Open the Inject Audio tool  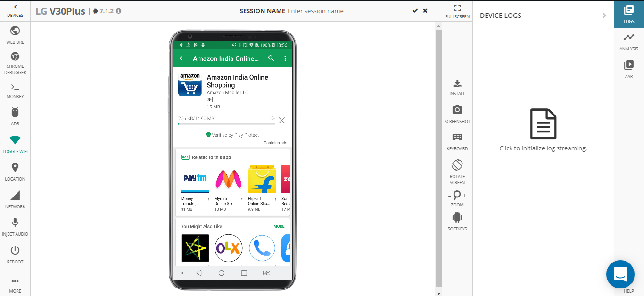15,227
